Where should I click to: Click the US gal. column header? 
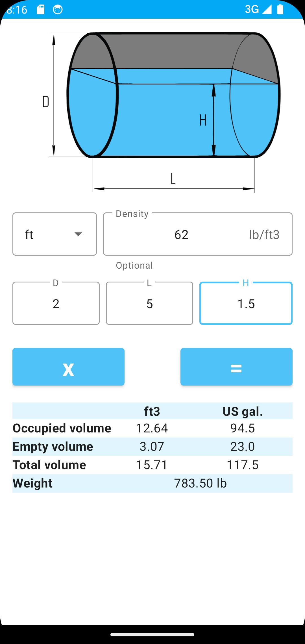click(x=243, y=411)
